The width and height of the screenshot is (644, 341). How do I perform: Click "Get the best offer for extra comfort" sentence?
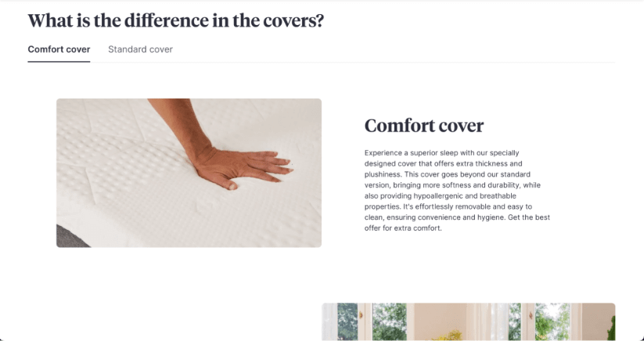[457, 223]
